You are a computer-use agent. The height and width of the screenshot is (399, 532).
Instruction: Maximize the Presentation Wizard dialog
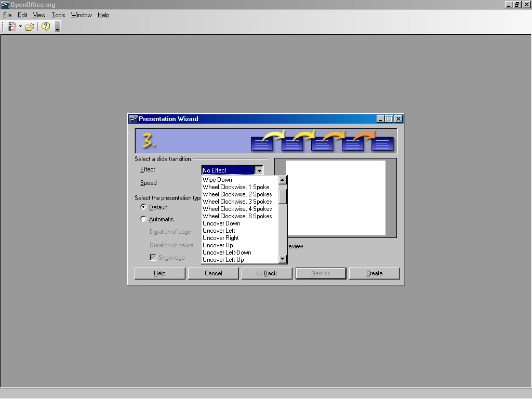(x=389, y=119)
